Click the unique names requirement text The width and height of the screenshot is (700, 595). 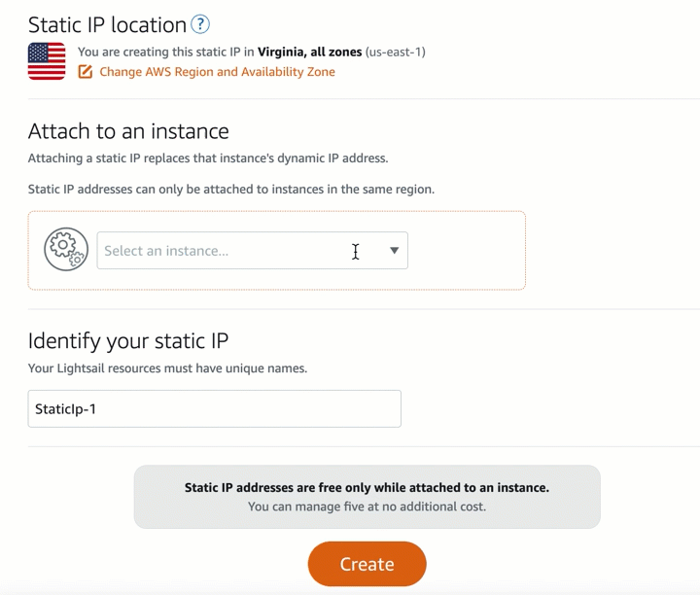pos(167,368)
